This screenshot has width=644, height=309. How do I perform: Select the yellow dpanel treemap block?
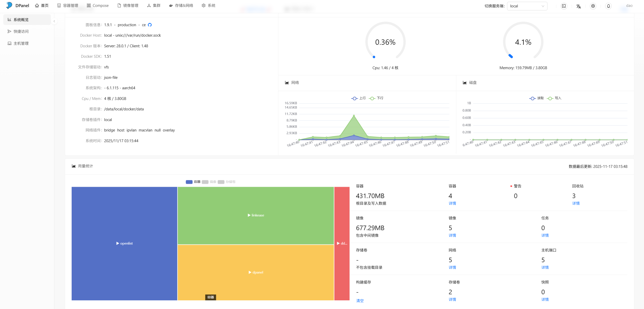[256, 272]
